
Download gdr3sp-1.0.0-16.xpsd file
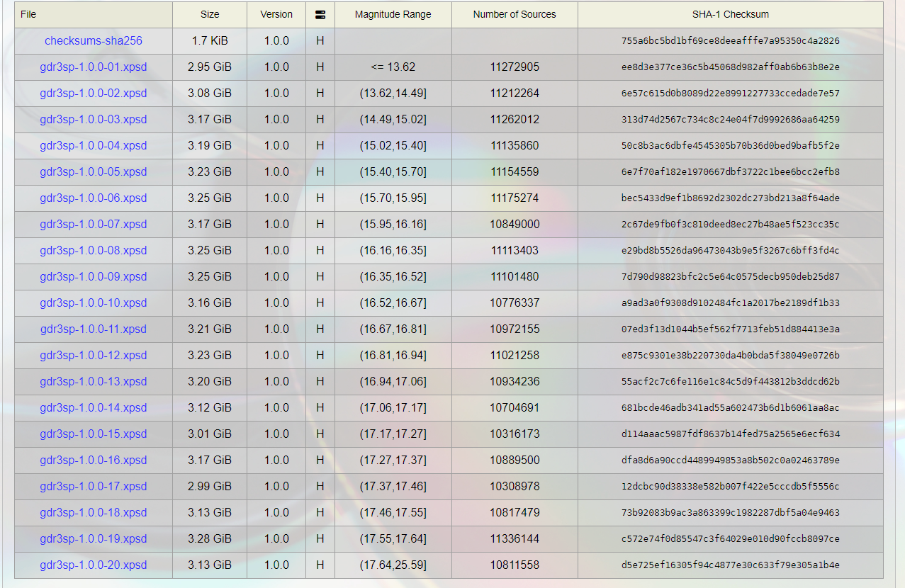[94, 460]
